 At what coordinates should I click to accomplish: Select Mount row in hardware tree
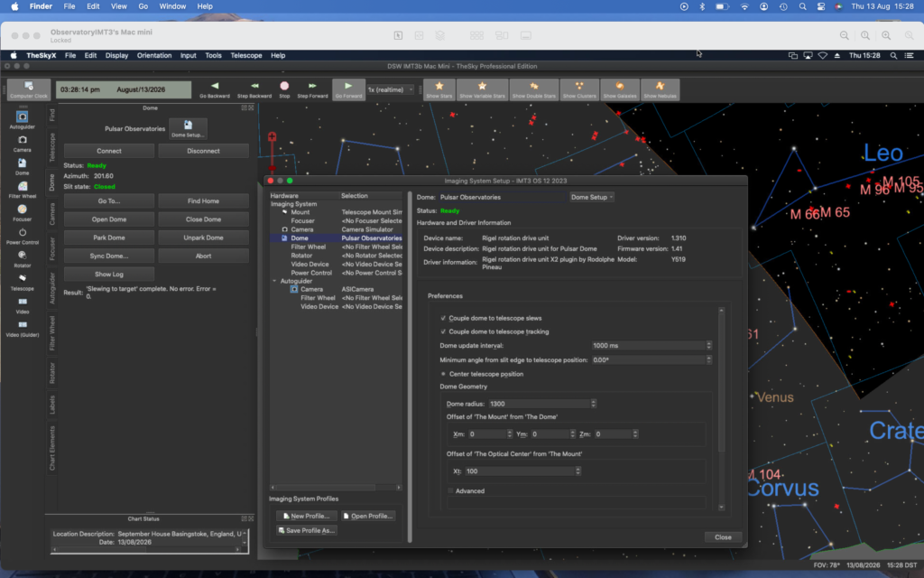[x=336, y=212]
